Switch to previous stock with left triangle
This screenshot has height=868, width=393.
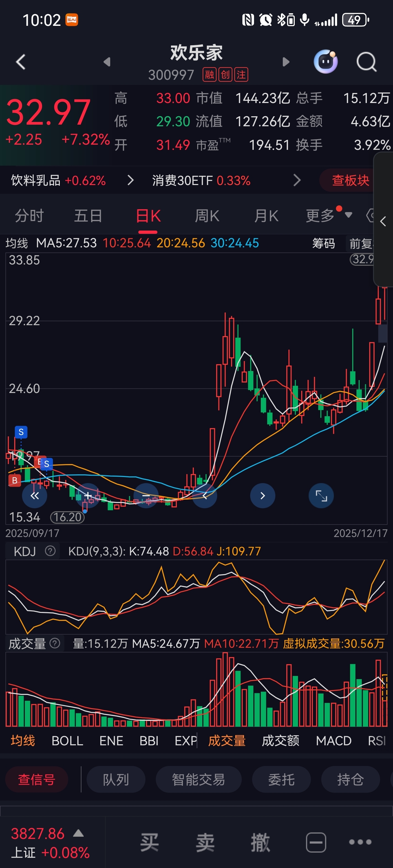pos(107,62)
